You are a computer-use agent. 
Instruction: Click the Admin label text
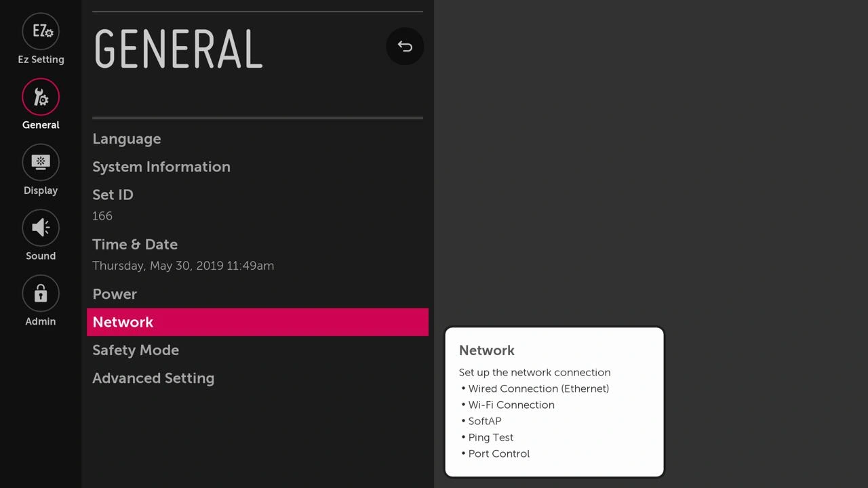[x=41, y=321]
